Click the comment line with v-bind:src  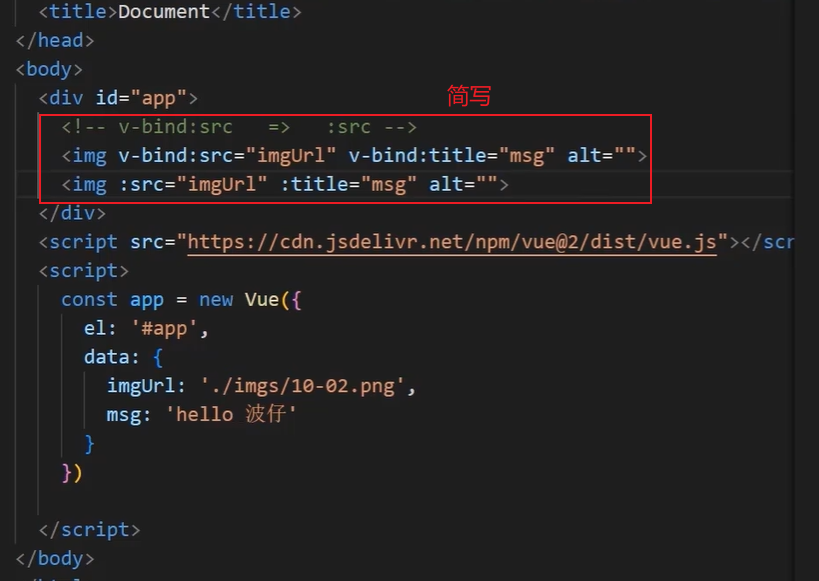click(239, 127)
